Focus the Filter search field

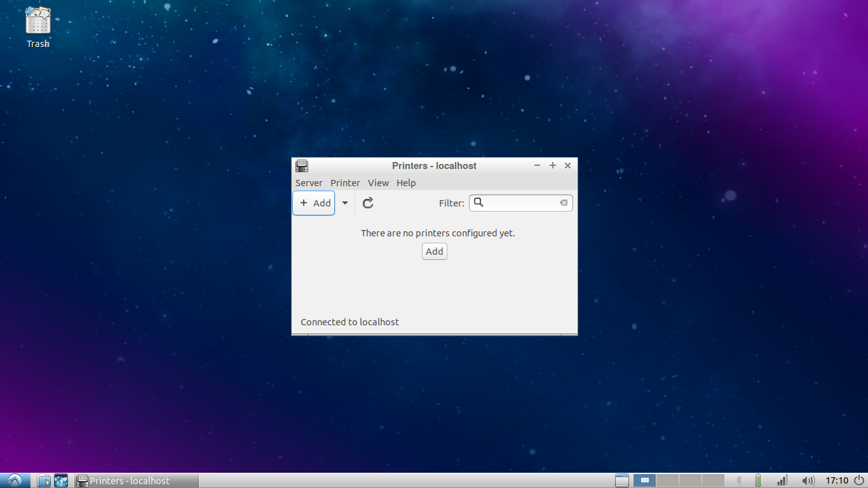click(521, 203)
